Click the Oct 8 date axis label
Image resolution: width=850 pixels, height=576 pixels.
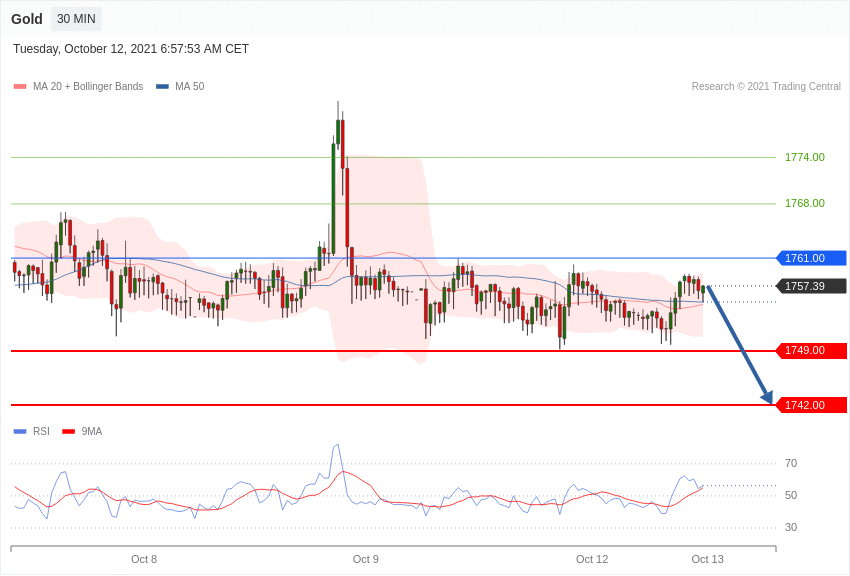tap(144, 559)
